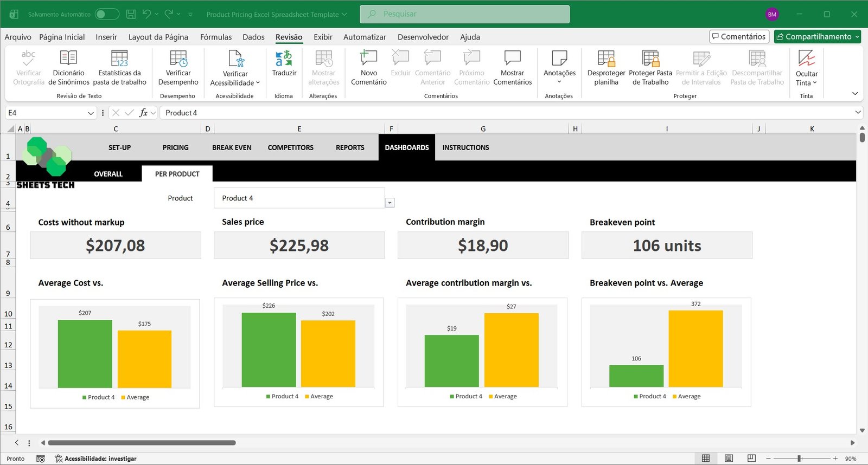The width and height of the screenshot is (868, 465).
Task: Open the Arquivo menu
Action: pos(18,37)
